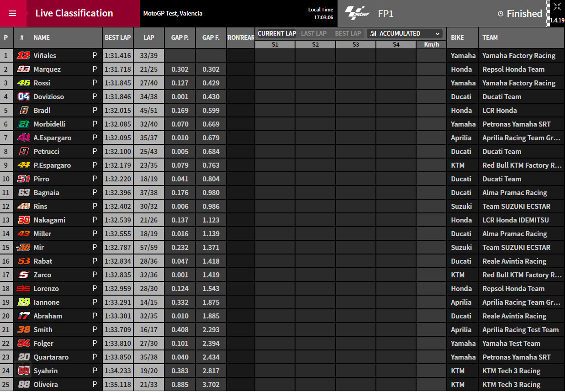
Task: Click Lorenzo best lap 1:32.959
Action: (x=118, y=288)
